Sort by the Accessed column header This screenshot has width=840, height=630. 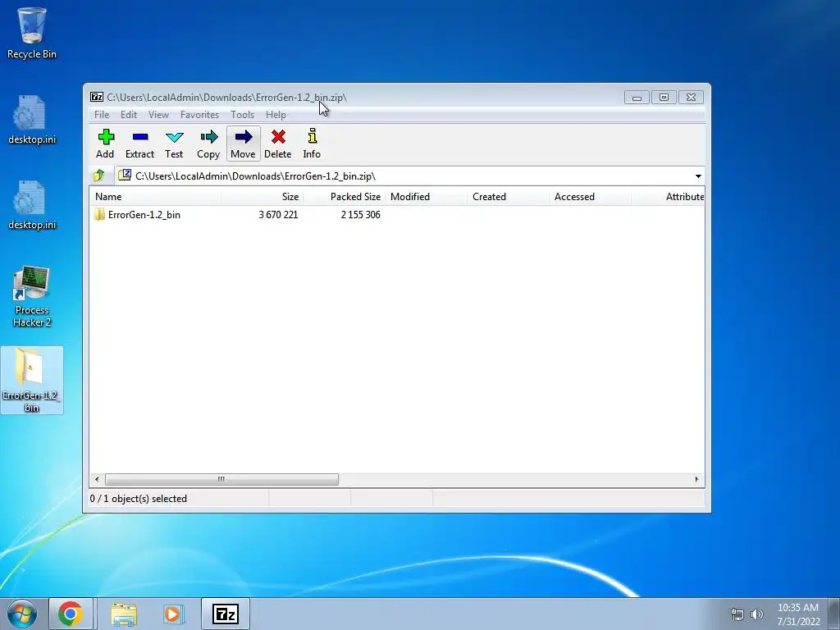click(590, 197)
